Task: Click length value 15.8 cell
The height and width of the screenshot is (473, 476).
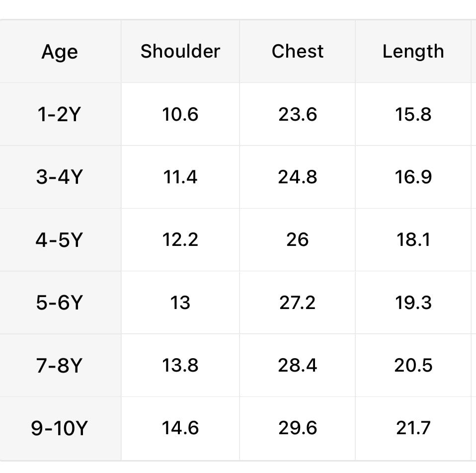Action: [413, 114]
